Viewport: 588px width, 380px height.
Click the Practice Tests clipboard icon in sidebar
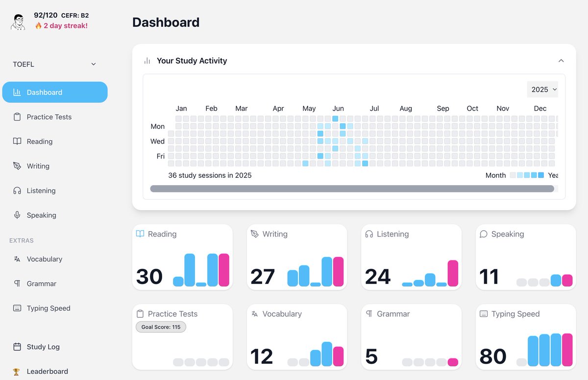(17, 117)
